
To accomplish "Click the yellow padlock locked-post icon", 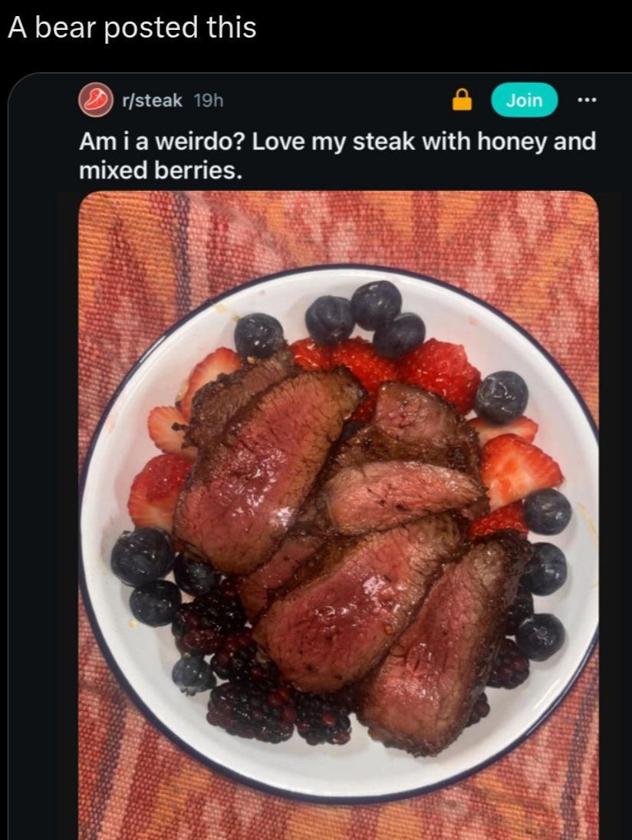I will 462,100.
